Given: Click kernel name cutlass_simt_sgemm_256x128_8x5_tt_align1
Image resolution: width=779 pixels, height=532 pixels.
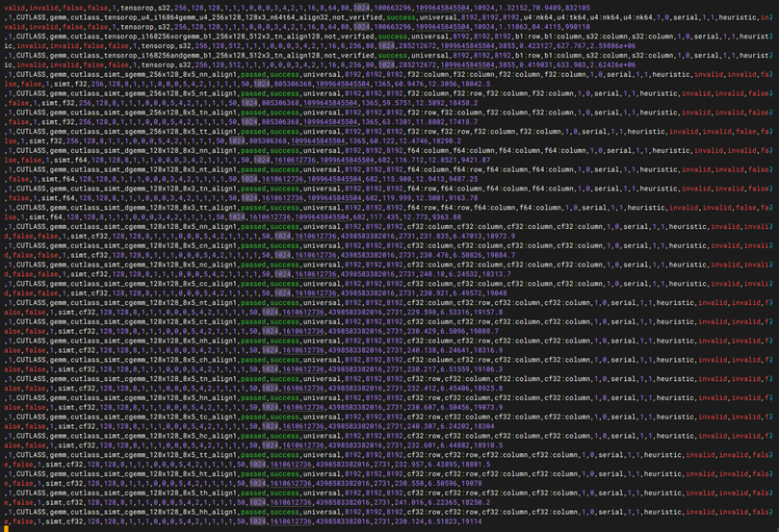Looking at the screenshot, I should (155, 132).
